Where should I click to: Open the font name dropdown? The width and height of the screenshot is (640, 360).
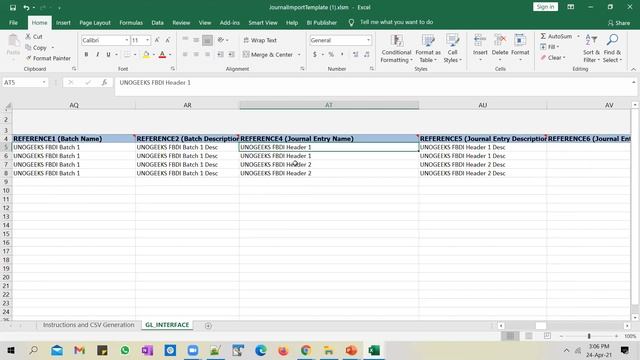[x=127, y=40]
